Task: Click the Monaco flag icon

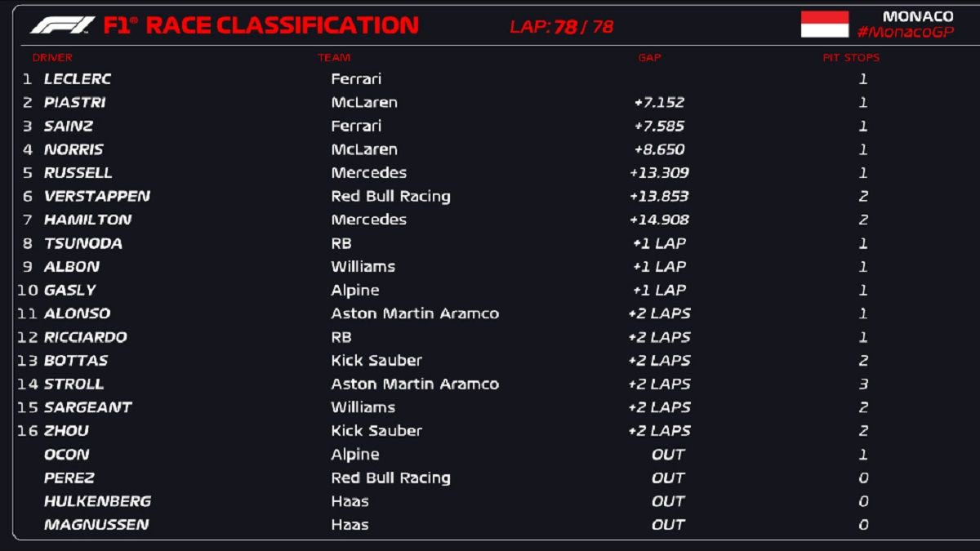Action: point(824,24)
